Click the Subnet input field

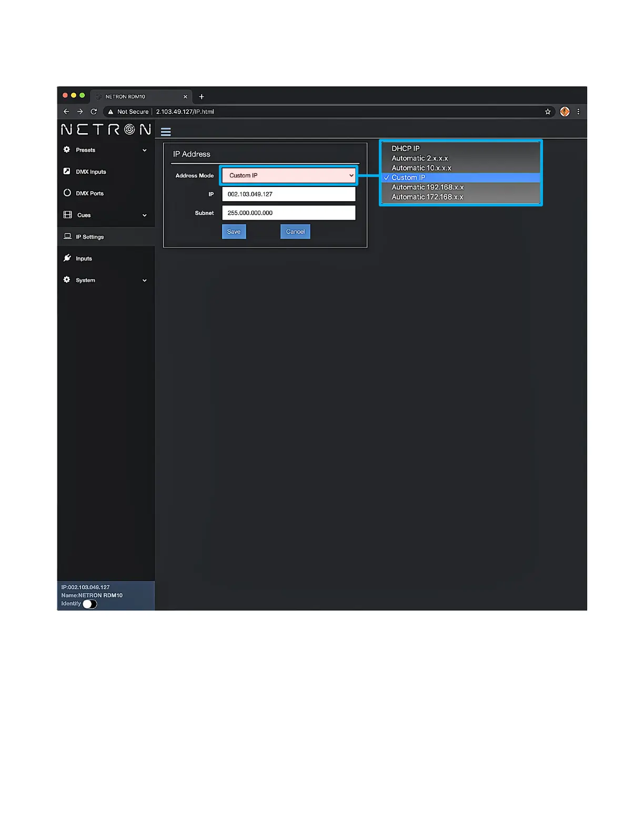pos(288,213)
